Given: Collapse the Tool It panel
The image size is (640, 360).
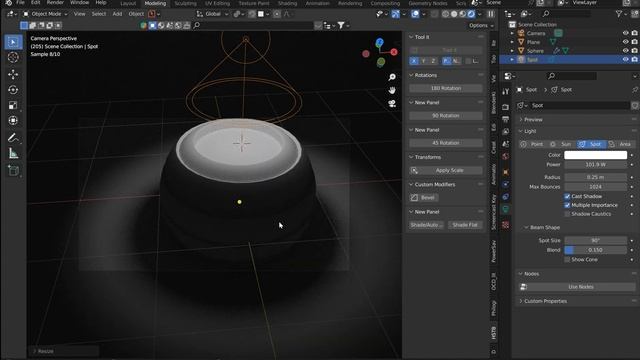Looking at the screenshot, I should [x=411, y=37].
